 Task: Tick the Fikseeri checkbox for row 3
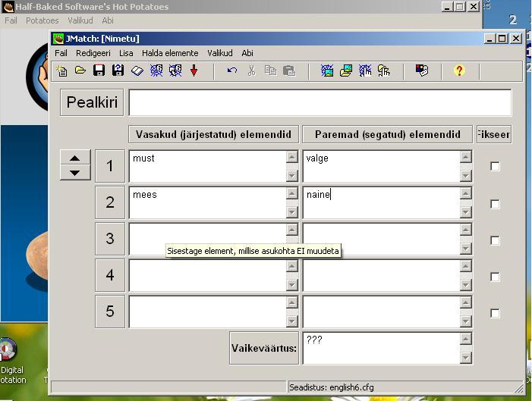pos(495,240)
